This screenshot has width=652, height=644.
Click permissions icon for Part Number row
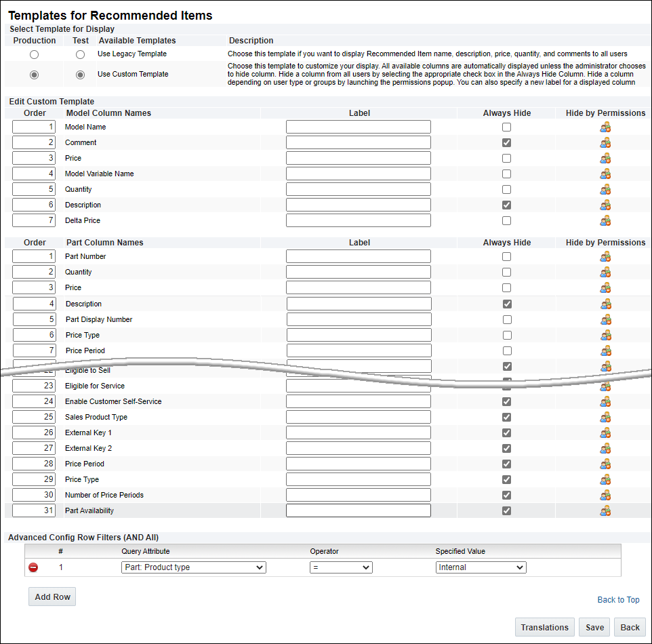tap(605, 256)
